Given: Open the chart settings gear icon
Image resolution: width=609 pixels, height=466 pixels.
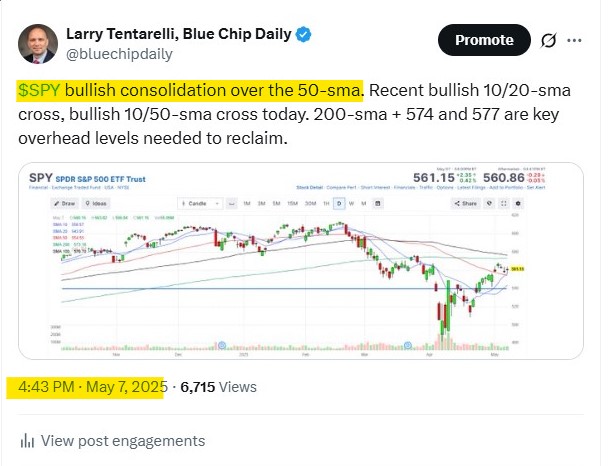Looking at the screenshot, I should coord(518,203).
